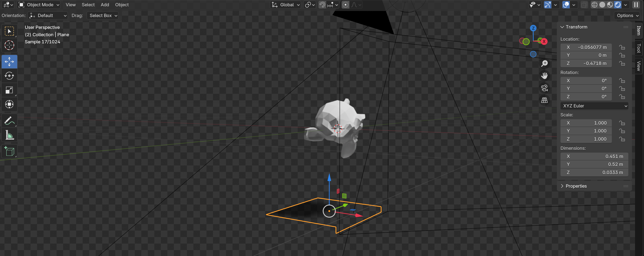
Task: Activate the Rotate tool
Action: click(9, 76)
